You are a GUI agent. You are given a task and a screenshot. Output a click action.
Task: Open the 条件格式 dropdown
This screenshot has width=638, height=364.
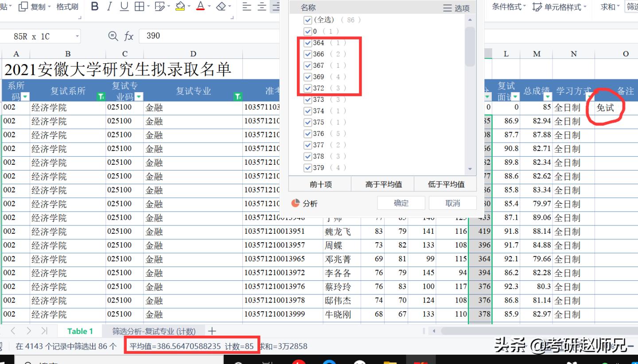tap(508, 7)
